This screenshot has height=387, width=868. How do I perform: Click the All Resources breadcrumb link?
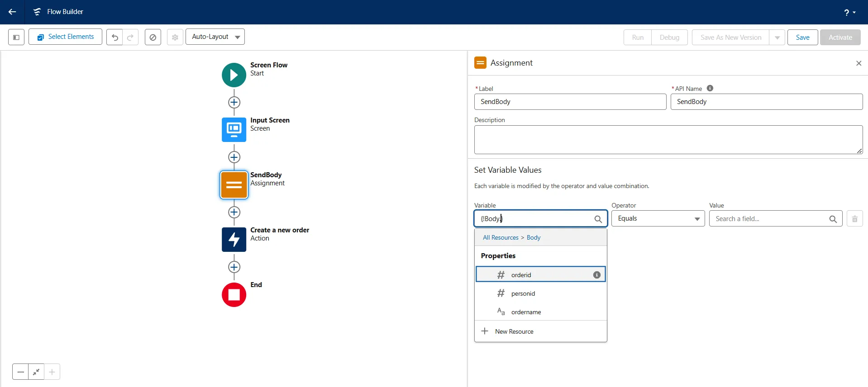(501, 238)
